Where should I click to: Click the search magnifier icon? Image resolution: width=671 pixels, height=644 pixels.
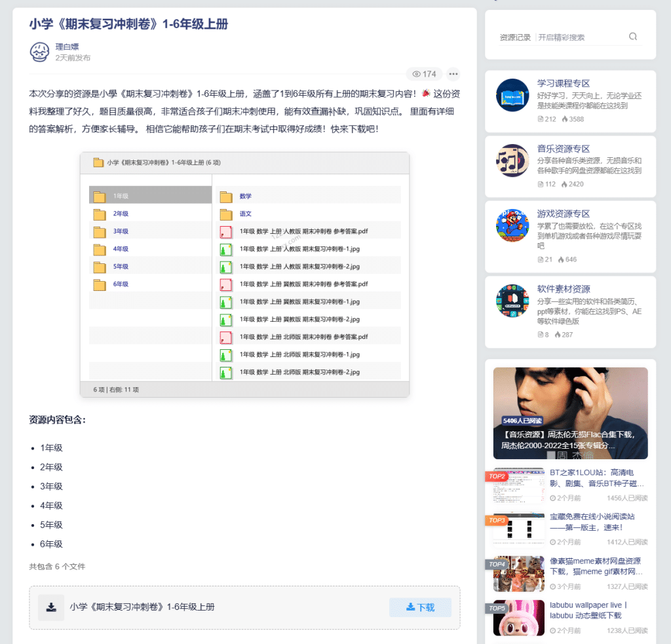(x=633, y=37)
